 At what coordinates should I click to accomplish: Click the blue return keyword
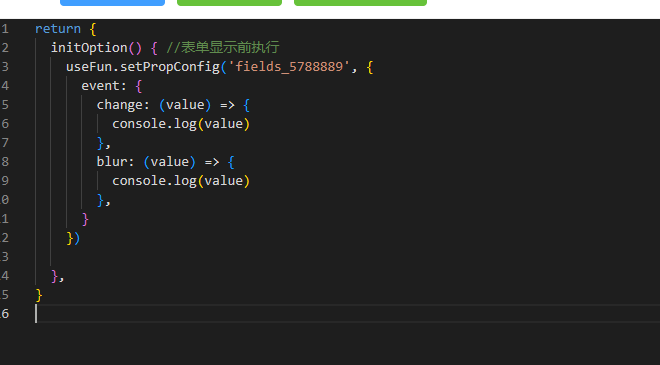pyautogui.click(x=58, y=29)
